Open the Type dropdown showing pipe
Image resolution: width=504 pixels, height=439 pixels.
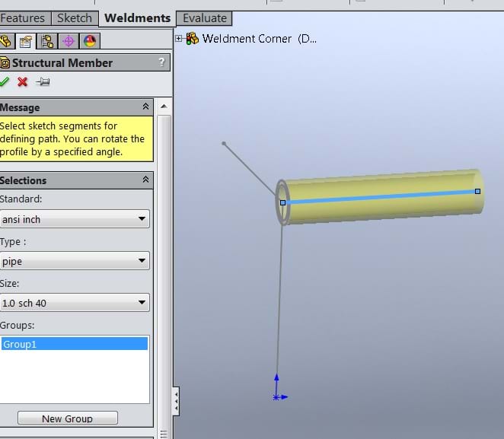point(75,261)
